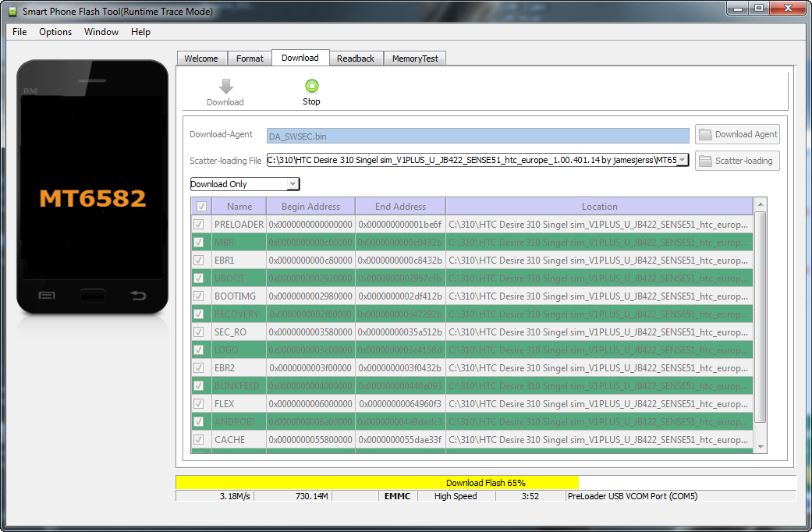Click the EMMC status field
This screenshot has height=532, width=812.
[x=397, y=496]
